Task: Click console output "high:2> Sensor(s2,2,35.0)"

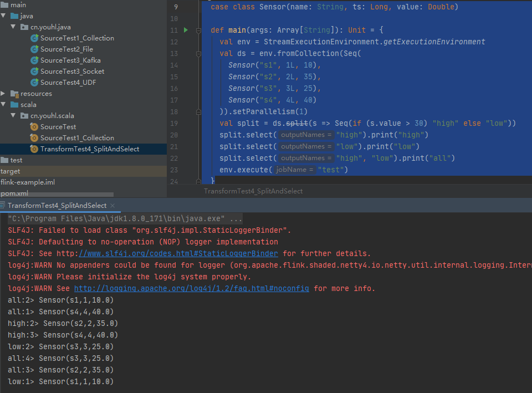Action: pyautogui.click(x=63, y=323)
